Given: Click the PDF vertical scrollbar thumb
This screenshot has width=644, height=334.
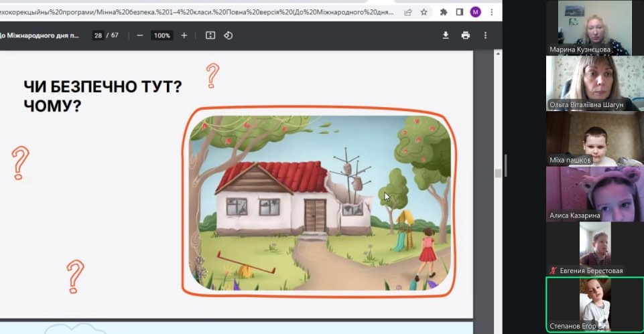Looking at the screenshot, I should pos(497,173).
